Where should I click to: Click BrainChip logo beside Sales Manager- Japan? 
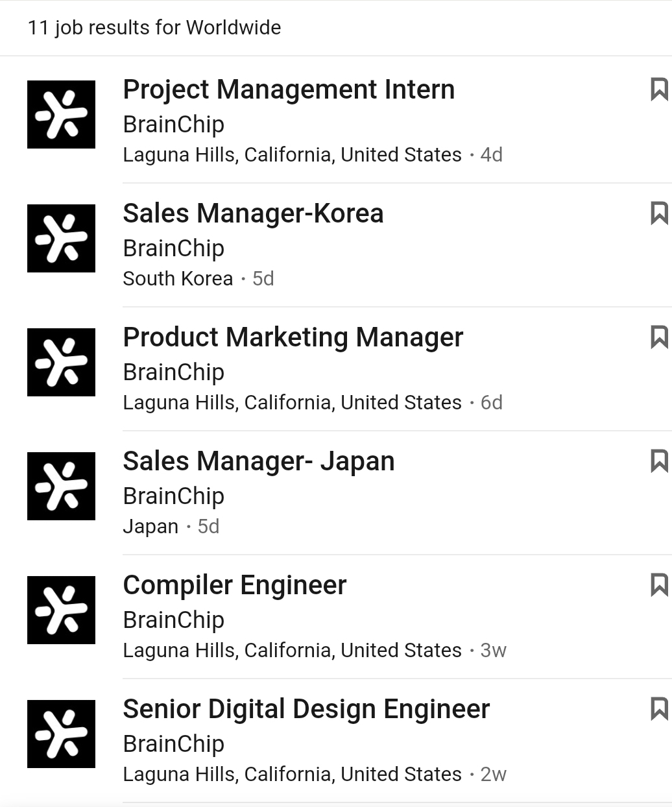(x=61, y=486)
